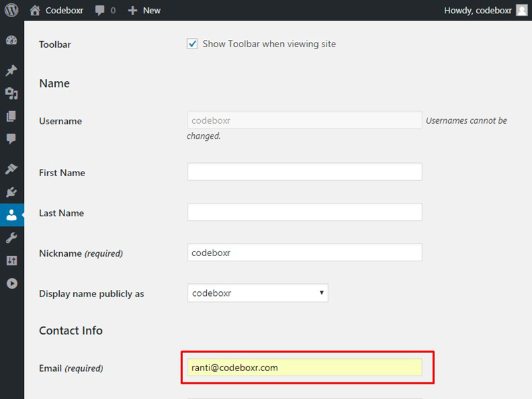
Task: Open the Pages sidebar icon
Action: 11,116
